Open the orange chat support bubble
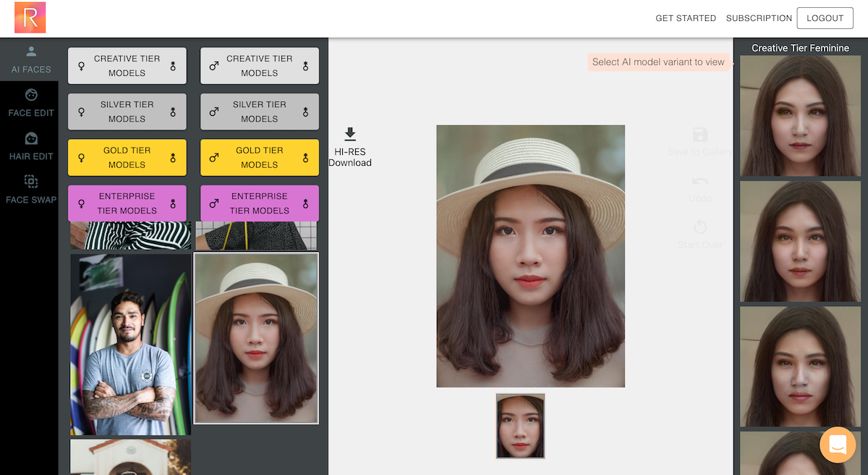 (838, 445)
